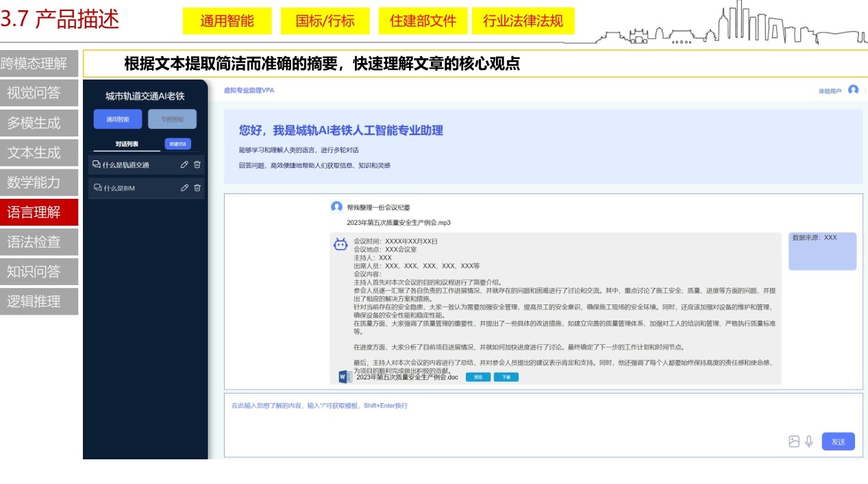Select 视觉问答 in left menu

click(39, 93)
